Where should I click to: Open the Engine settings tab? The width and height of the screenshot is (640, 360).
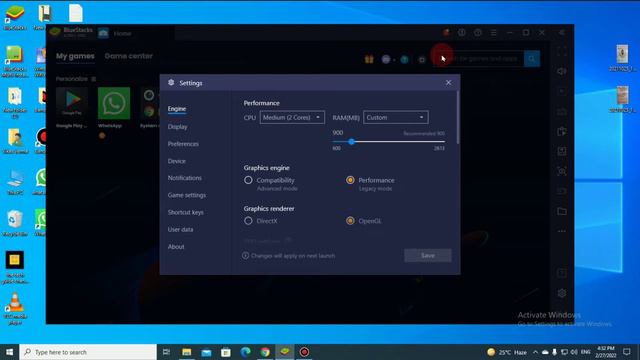pos(177,109)
